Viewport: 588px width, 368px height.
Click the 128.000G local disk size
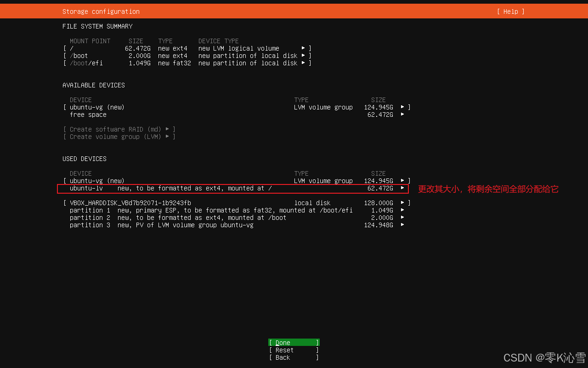379,203
